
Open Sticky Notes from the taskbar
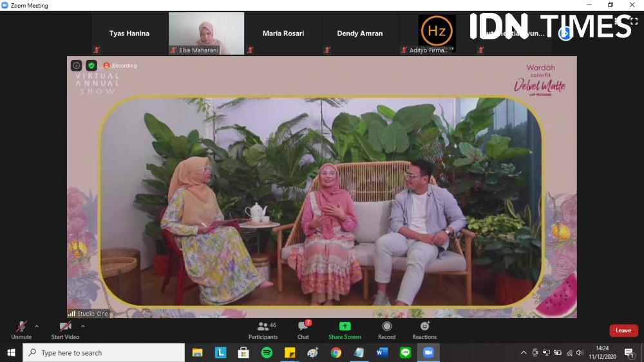click(290, 352)
